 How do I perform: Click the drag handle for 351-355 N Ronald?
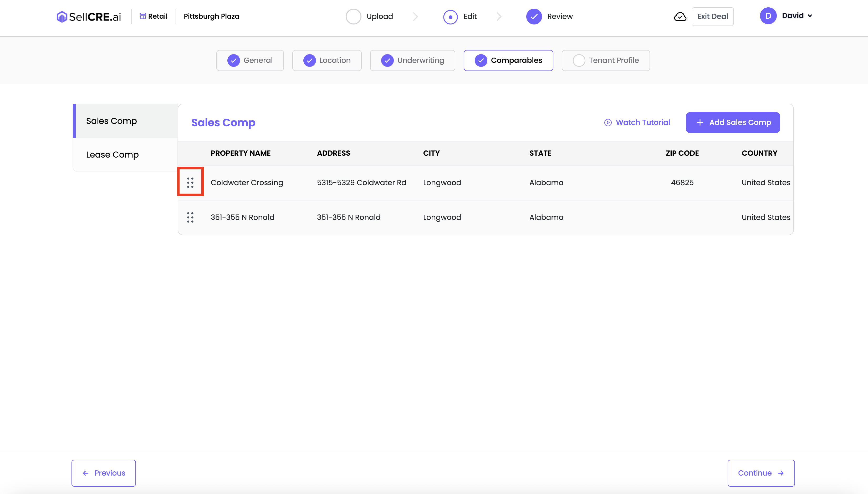[x=190, y=217]
